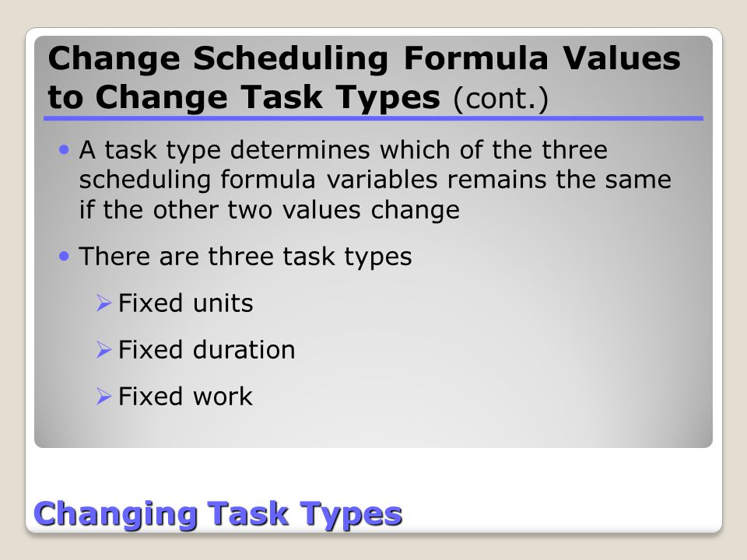The image size is (747, 560).
Task: Click the '(cont.)' text in the title
Action: click(x=500, y=99)
